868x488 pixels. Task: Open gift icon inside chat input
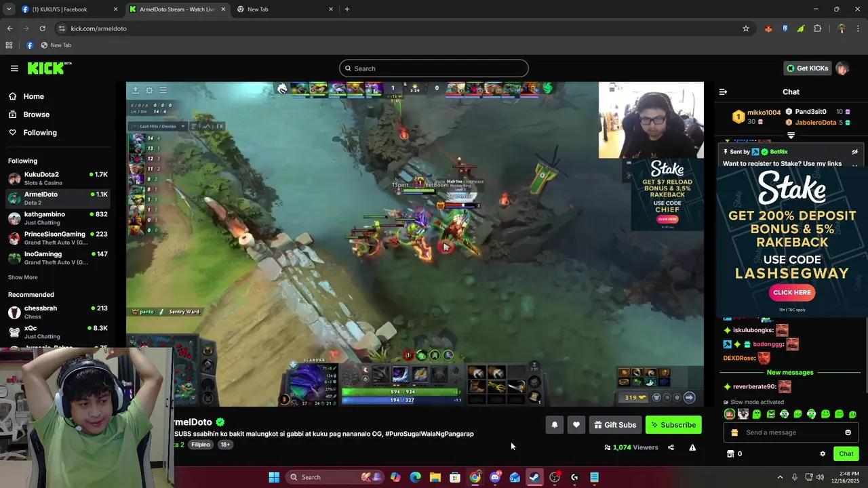click(734, 432)
